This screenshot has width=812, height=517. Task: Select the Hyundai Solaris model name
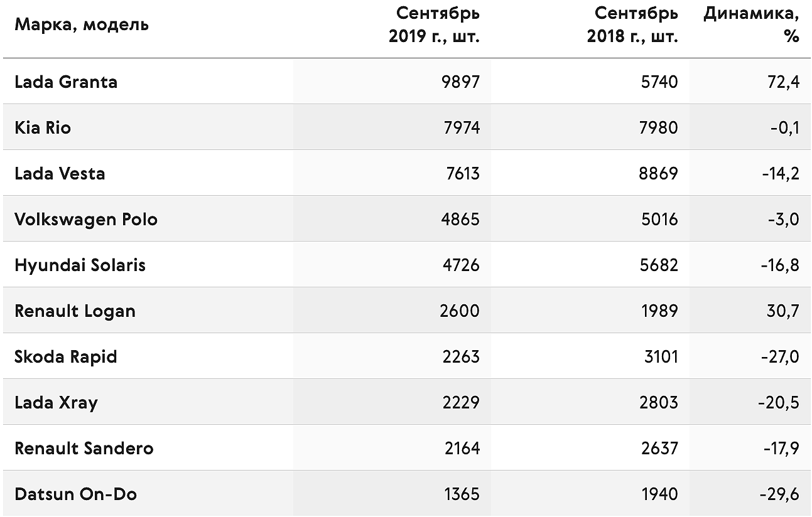(80, 265)
